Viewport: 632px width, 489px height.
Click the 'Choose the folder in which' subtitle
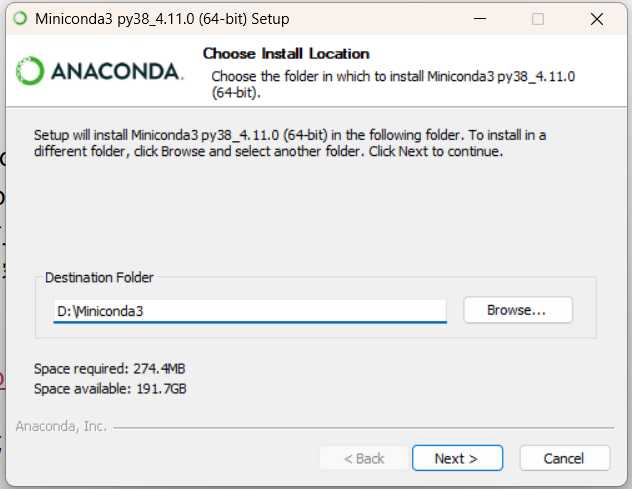393,84
